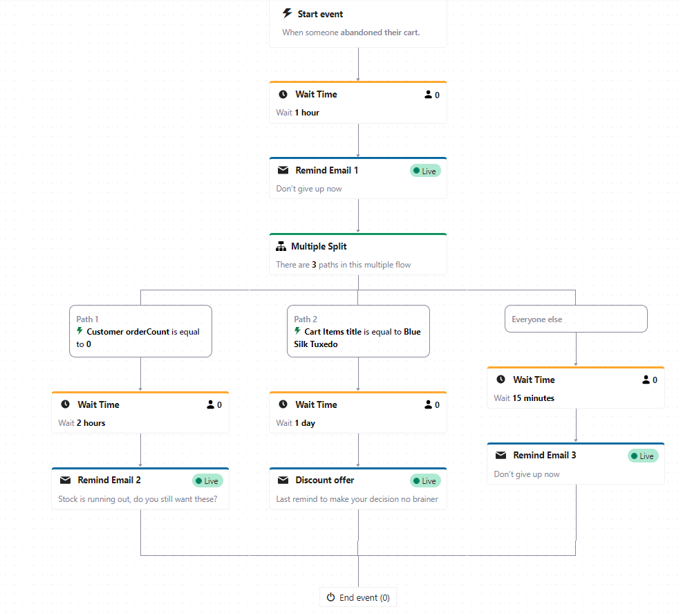
Task: Open the Path 1 Customer orderCount condition
Action: tap(140, 332)
